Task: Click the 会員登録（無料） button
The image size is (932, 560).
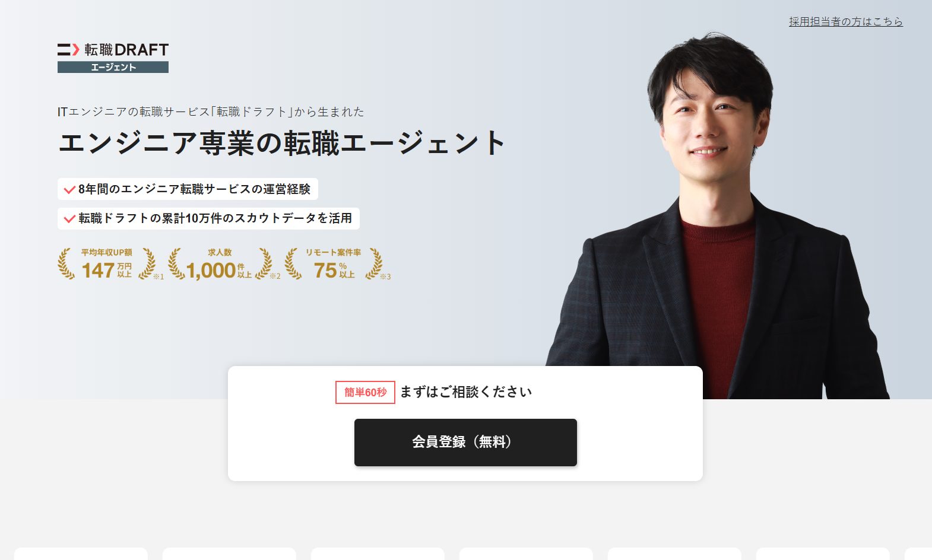Action: point(465,443)
